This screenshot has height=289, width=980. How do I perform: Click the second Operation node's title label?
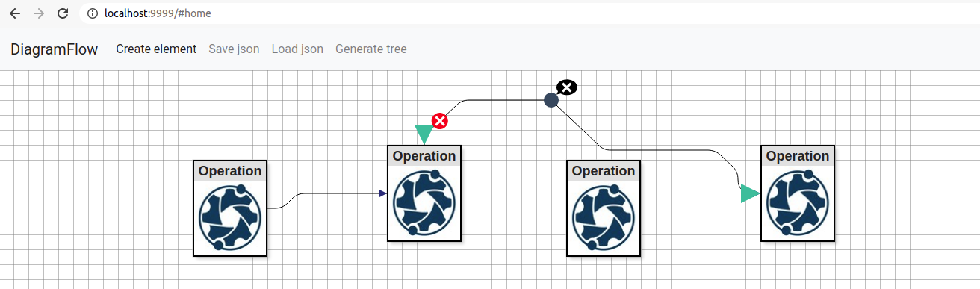[424, 156]
